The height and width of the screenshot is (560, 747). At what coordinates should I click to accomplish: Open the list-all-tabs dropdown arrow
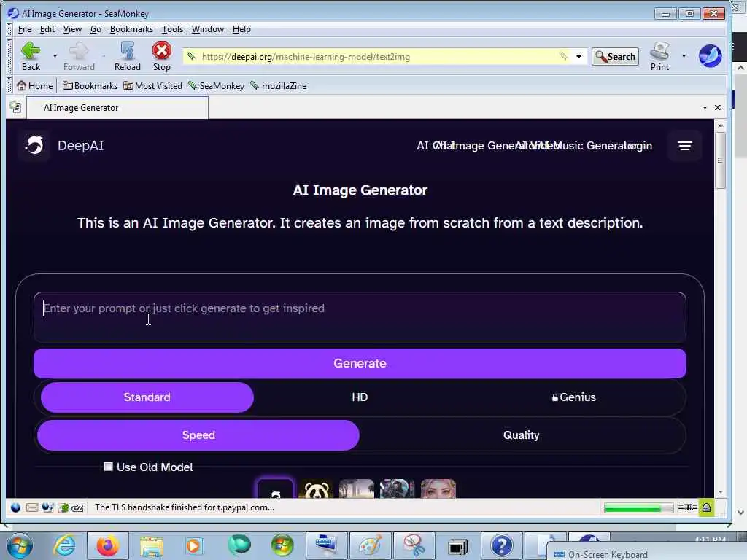[705, 108]
